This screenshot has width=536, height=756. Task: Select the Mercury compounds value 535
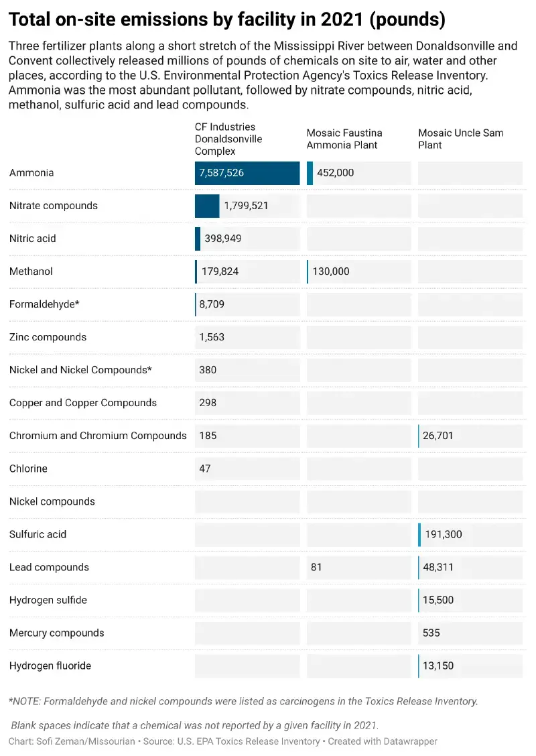(x=431, y=633)
